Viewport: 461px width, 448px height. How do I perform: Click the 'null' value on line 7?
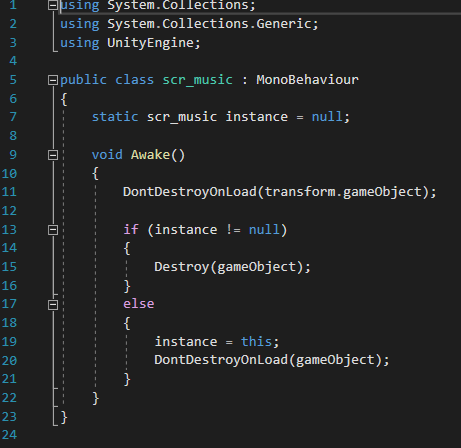pyautogui.click(x=327, y=117)
